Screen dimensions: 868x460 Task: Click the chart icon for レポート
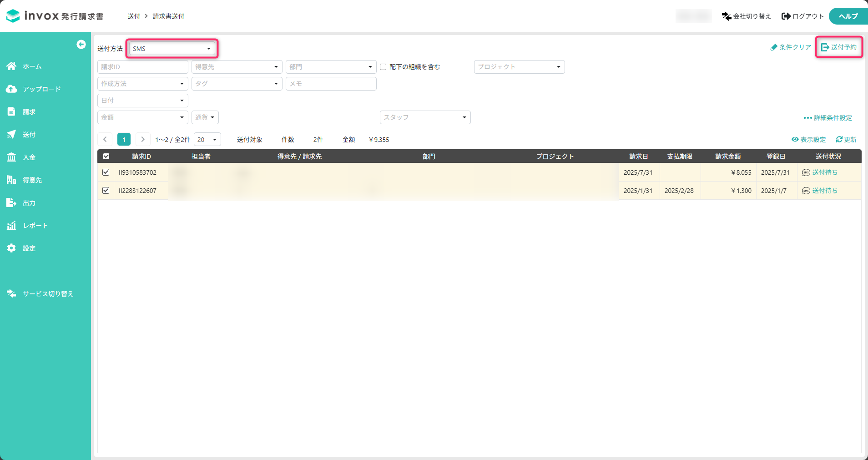click(11, 226)
